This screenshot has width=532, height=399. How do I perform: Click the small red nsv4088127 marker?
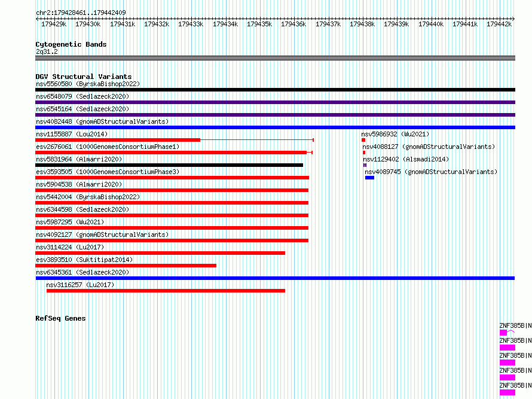(x=364, y=153)
